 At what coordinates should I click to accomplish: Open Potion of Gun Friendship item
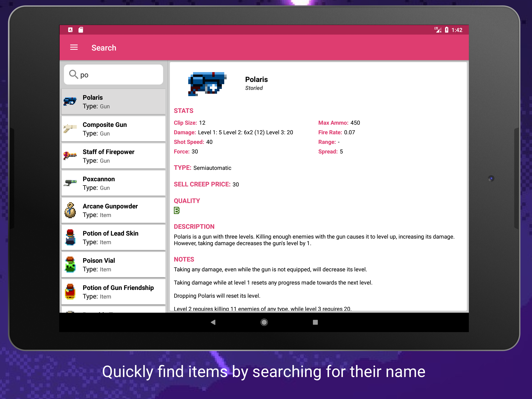click(x=114, y=292)
